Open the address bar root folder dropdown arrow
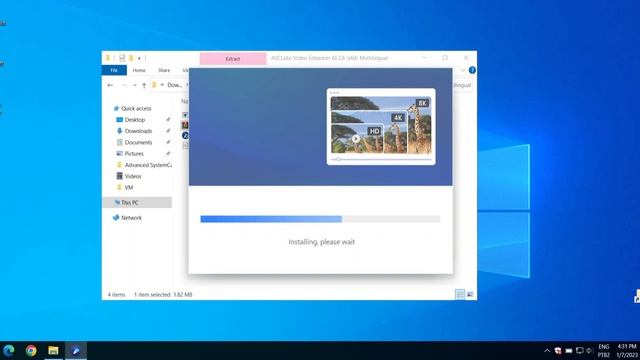 (162, 85)
